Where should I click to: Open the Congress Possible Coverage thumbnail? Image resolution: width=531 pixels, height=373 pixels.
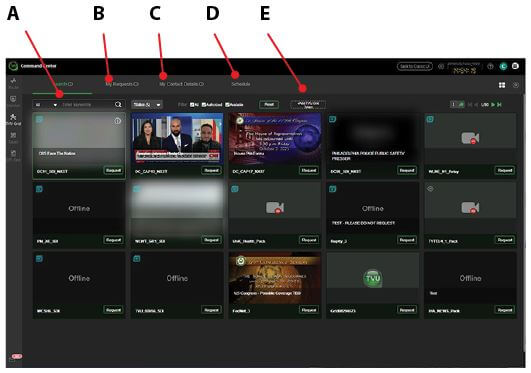[x=275, y=278]
